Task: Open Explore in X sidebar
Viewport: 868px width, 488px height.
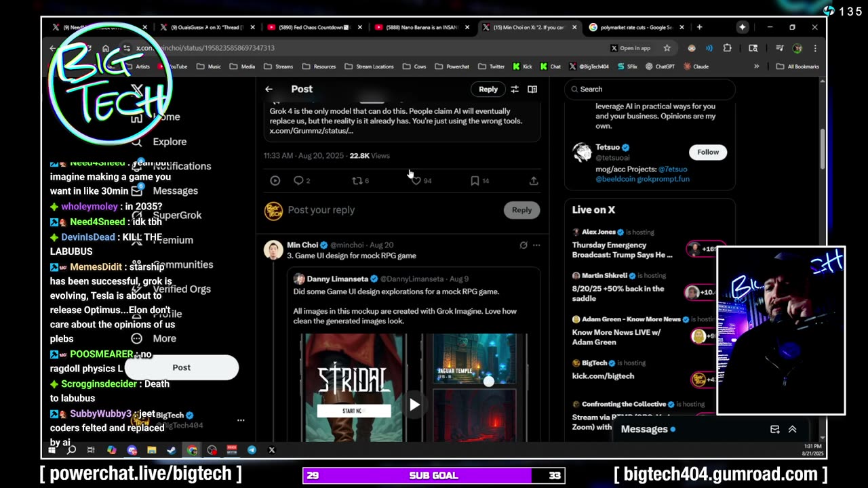Action: [x=170, y=142]
